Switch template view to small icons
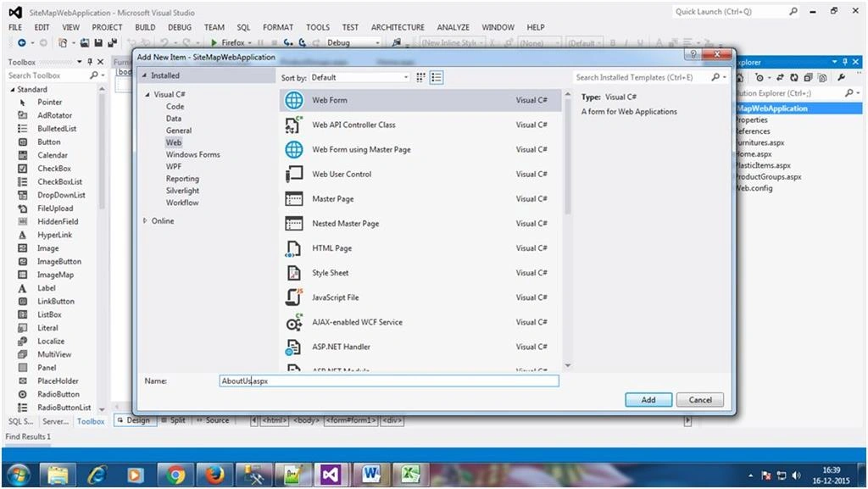The width and height of the screenshot is (868, 489). (420, 77)
